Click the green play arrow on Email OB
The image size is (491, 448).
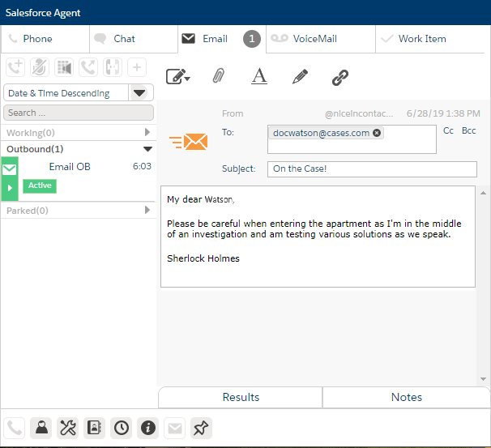point(10,188)
